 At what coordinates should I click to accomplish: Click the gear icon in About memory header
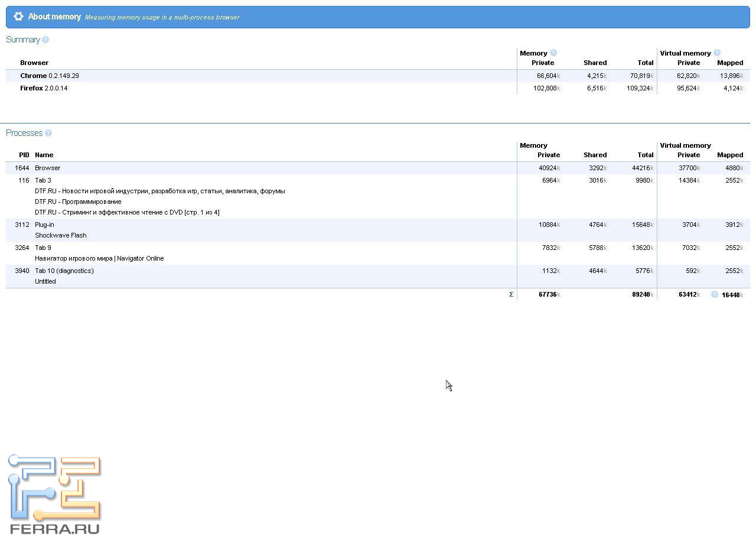point(18,17)
